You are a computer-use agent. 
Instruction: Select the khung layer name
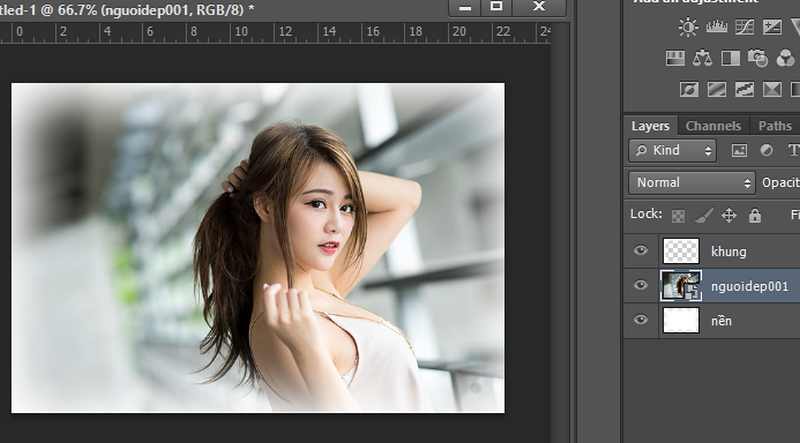click(729, 252)
